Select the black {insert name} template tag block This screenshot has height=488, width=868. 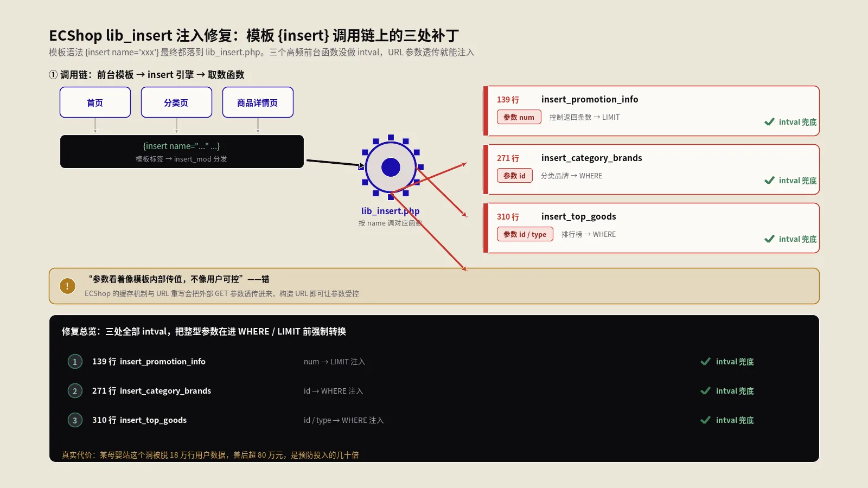pos(182,152)
